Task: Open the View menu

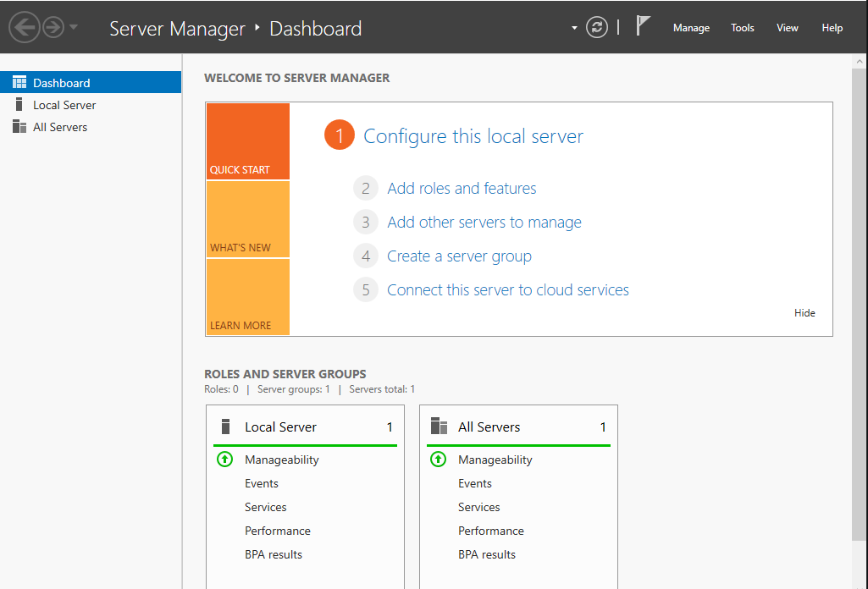Action: [788, 28]
